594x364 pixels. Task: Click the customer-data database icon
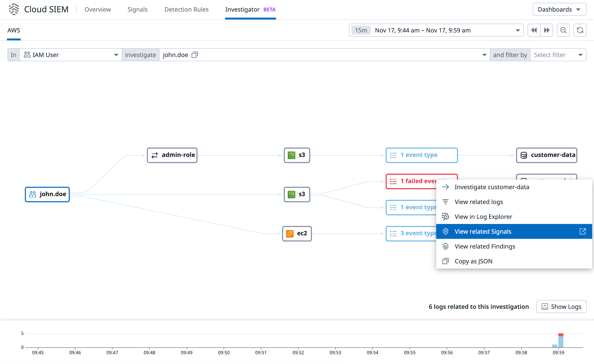tap(523, 155)
